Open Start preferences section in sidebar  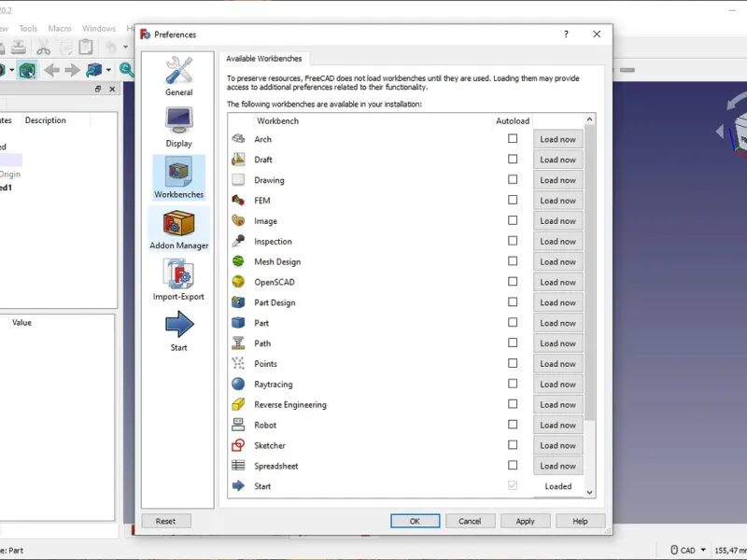coord(178,331)
